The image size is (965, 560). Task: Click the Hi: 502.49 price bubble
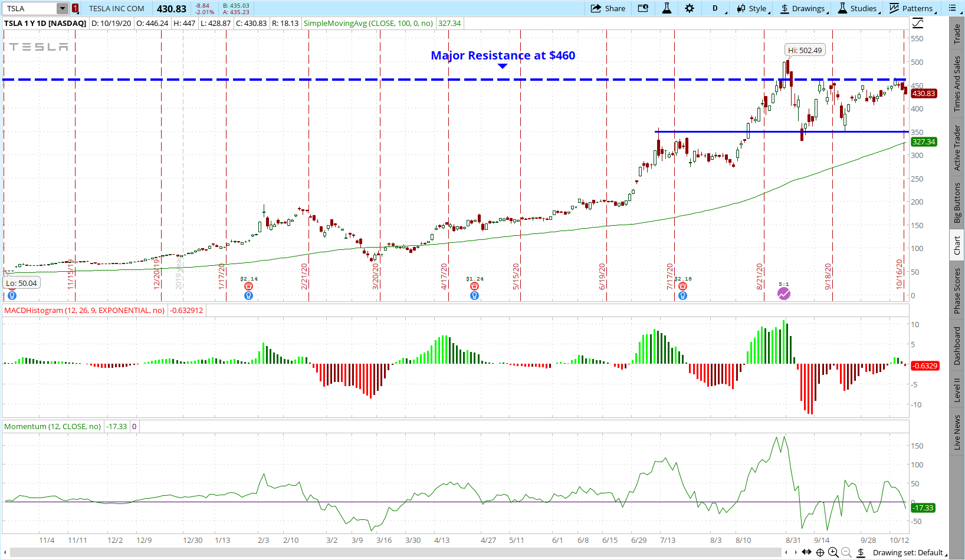pos(805,50)
